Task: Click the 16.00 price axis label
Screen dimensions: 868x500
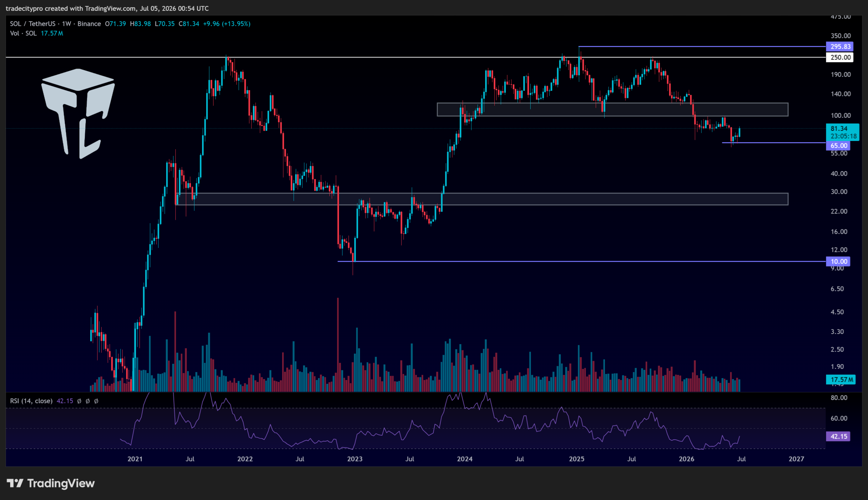Action: [839, 231]
